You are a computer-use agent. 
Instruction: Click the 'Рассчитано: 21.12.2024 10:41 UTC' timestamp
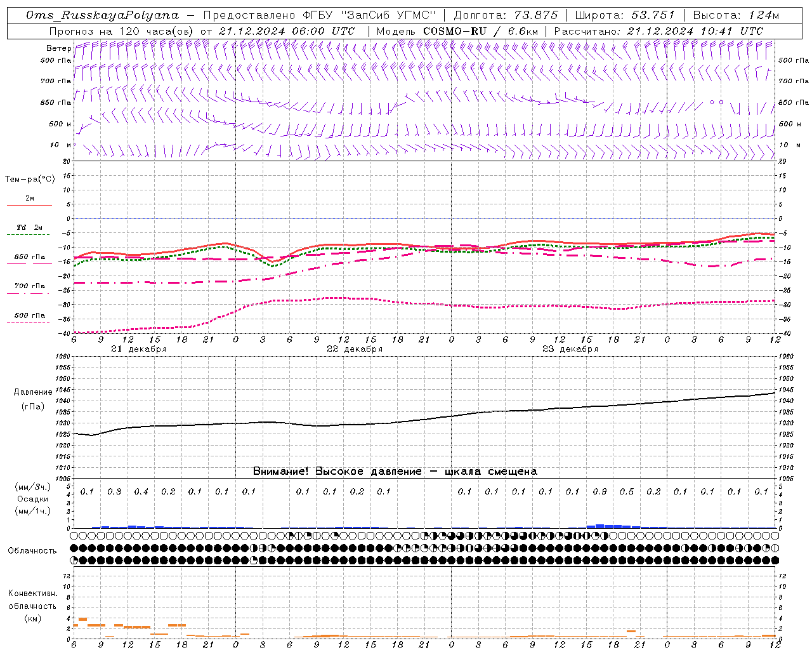pos(658,31)
